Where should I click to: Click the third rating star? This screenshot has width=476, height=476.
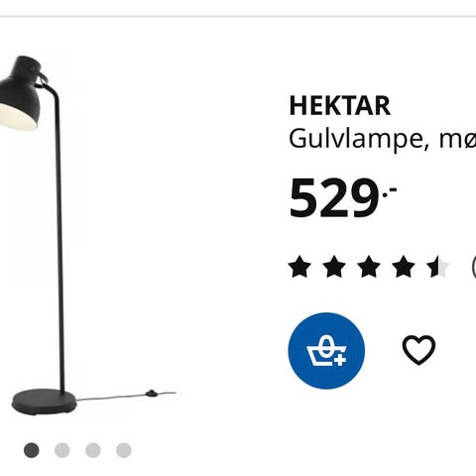[x=369, y=267]
